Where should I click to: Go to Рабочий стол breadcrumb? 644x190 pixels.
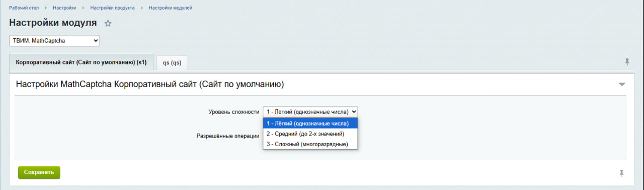[x=24, y=8]
